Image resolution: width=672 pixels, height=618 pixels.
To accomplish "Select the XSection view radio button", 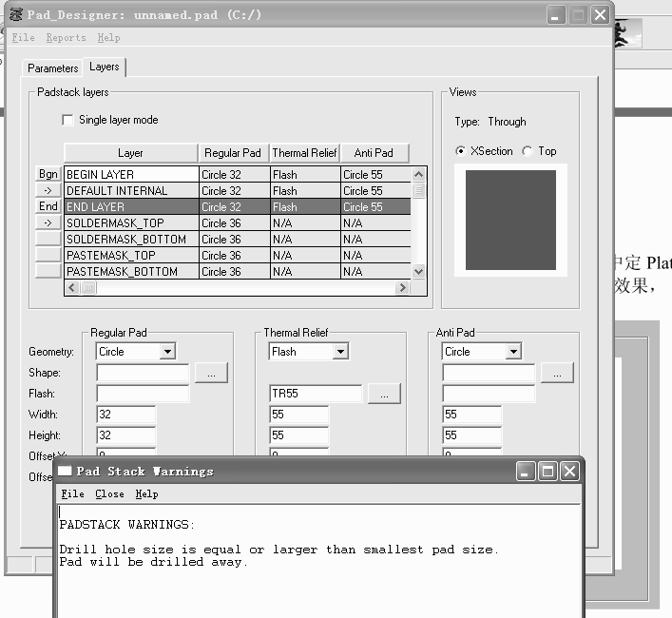I will click(461, 151).
